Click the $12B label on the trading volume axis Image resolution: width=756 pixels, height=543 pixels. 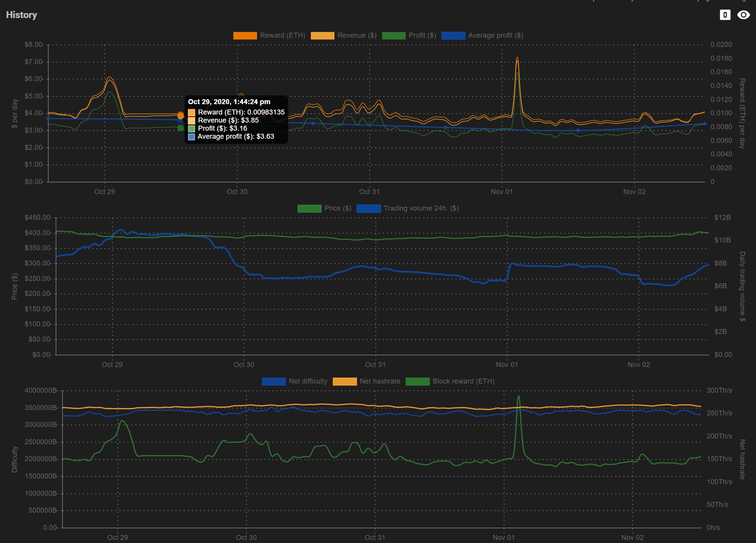coord(722,218)
